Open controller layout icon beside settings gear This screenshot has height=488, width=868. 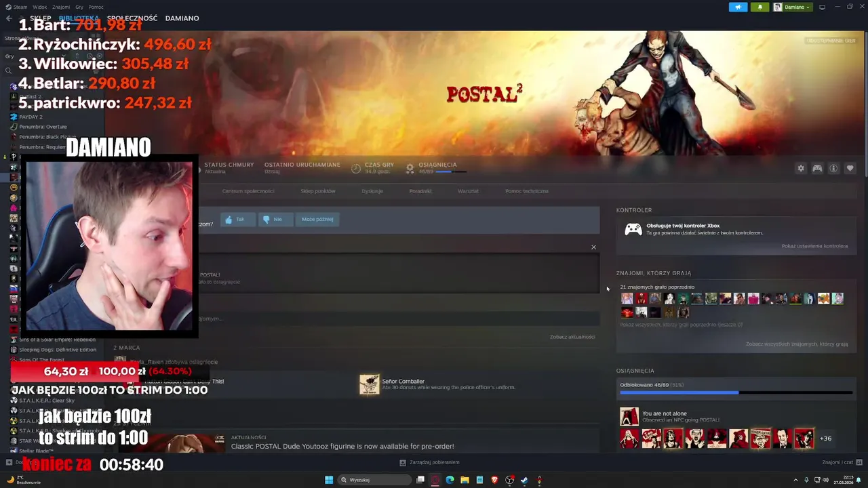(x=817, y=168)
